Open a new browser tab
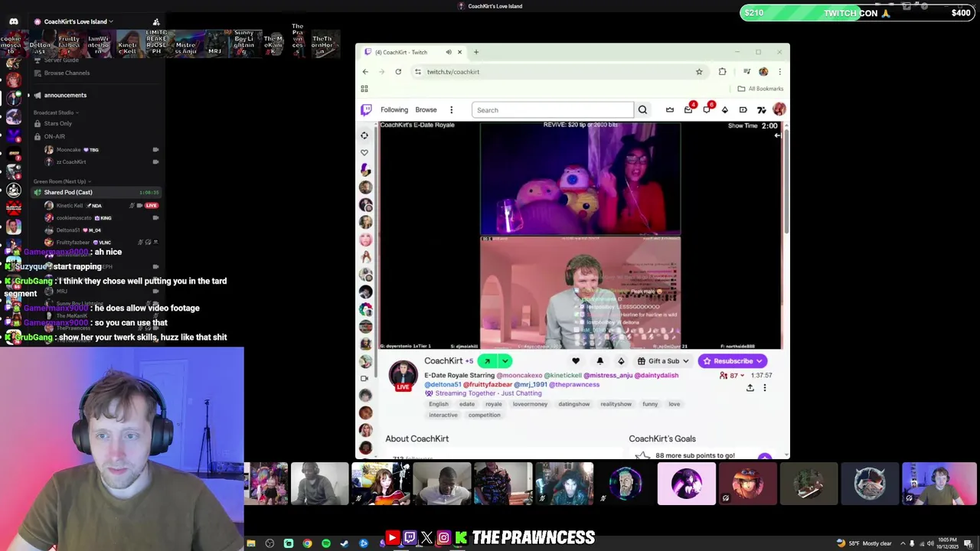Image resolution: width=980 pixels, height=551 pixels. [475, 52]
